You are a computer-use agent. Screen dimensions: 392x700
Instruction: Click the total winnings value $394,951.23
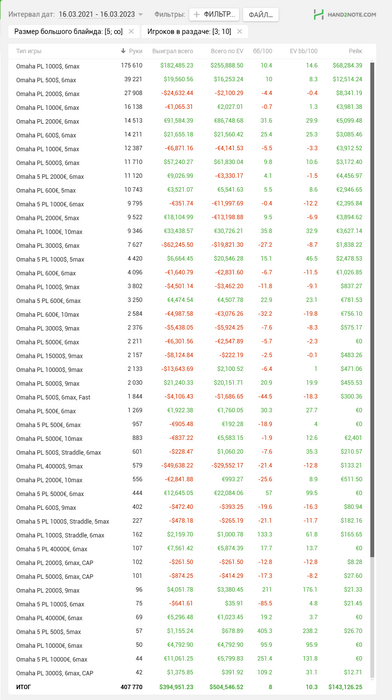176,687
